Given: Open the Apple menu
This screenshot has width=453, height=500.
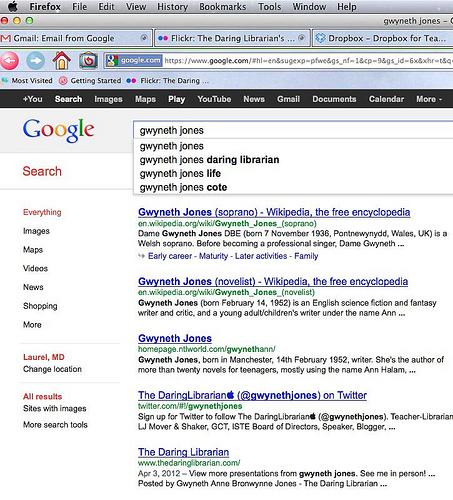Looking at the screenshot, I should click(13, 6).
